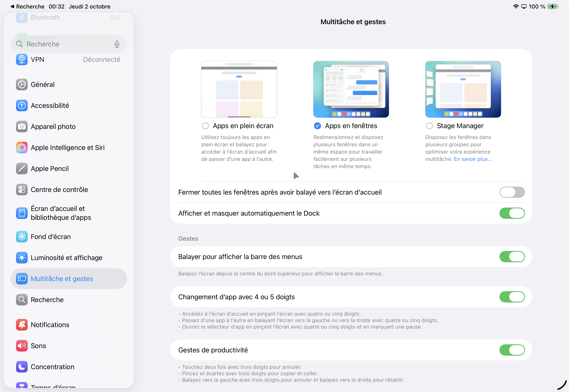Tap back to Recherche in status bar
Screen dimensions: 569x392
(27, 7)
